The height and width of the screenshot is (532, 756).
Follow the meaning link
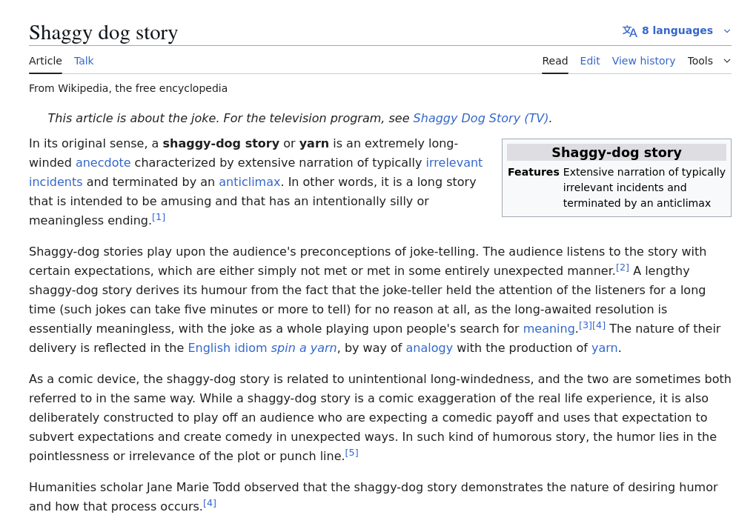(548, 329)
